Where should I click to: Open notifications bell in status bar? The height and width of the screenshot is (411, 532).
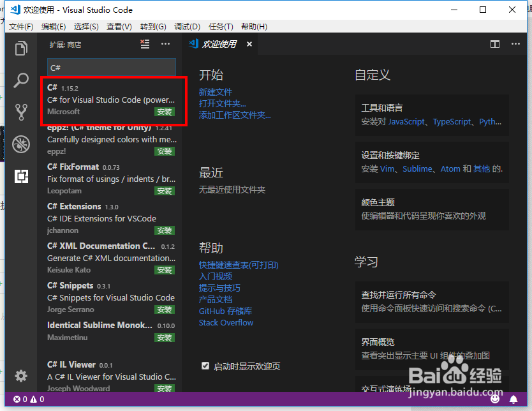514,399
